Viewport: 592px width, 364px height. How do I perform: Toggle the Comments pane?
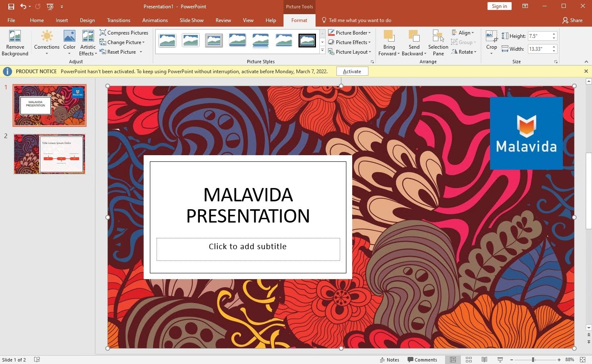pos(422,360)
